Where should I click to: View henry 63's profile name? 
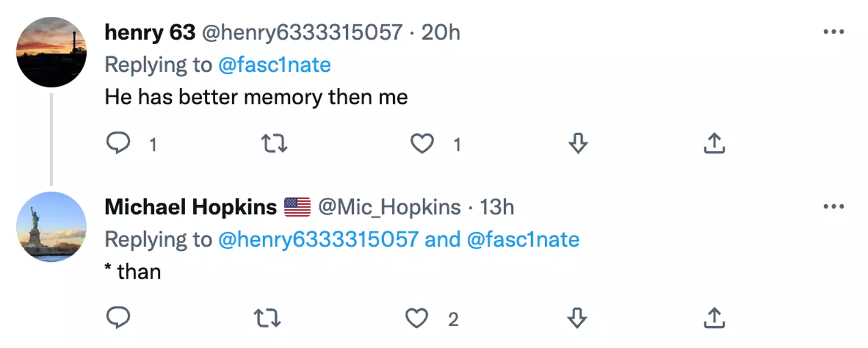149,33
